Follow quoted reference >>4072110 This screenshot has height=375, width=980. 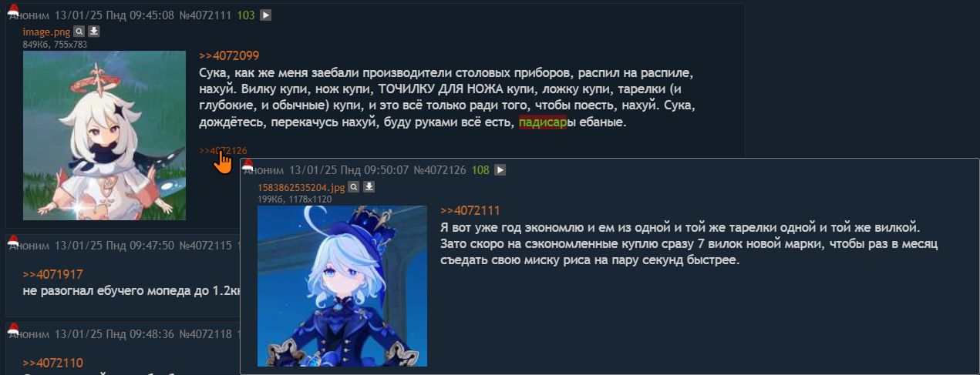tap(52, 363)
